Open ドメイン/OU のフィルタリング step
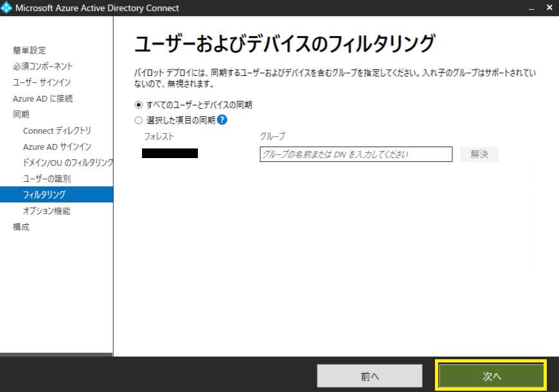559x392 pixels. pyautogui.click(x=67, y=163)
